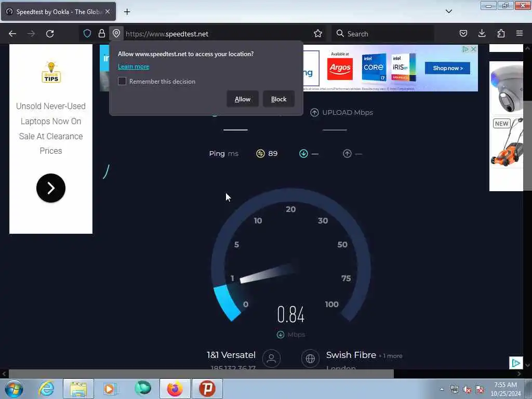This screenshot has width=532, height=399.
Task: Open the extensions puzzle icon
Action: tap(501, 33)
